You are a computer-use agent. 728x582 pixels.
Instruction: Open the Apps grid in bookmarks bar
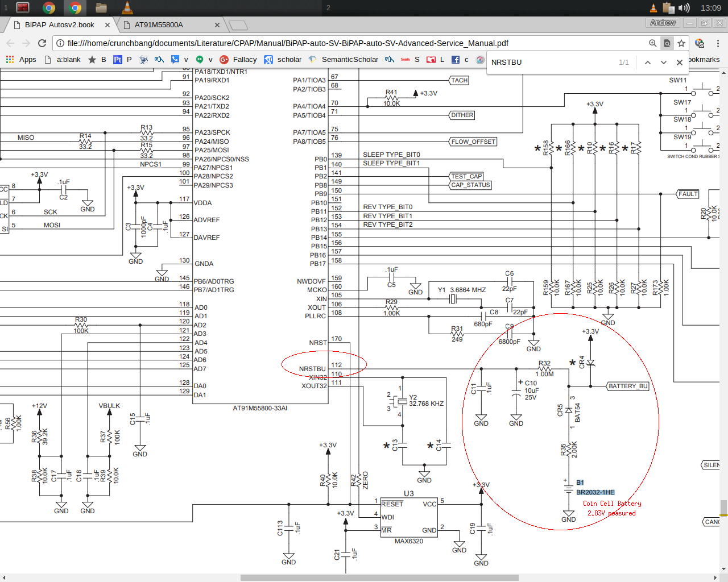point(21,60)
